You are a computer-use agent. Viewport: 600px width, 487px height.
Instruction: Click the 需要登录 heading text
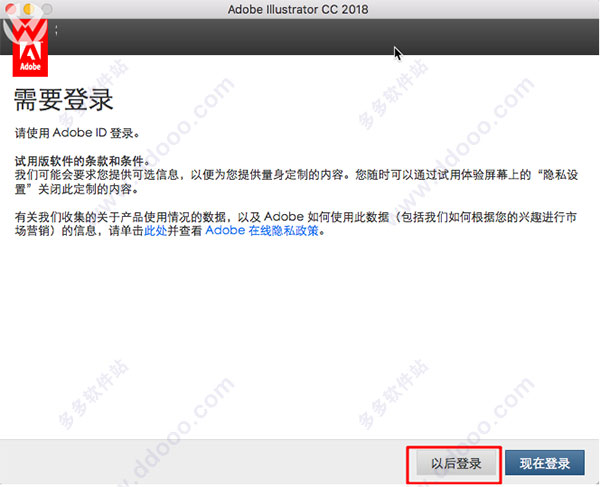(x=64, y=99)
